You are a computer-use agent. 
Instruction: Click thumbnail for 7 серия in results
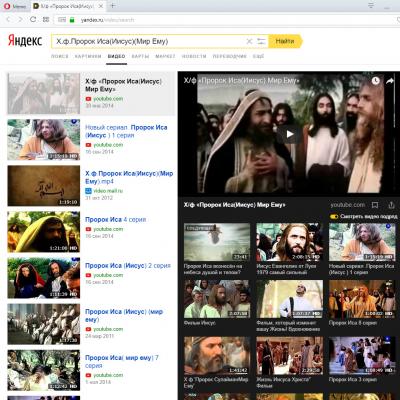(44, 370)
